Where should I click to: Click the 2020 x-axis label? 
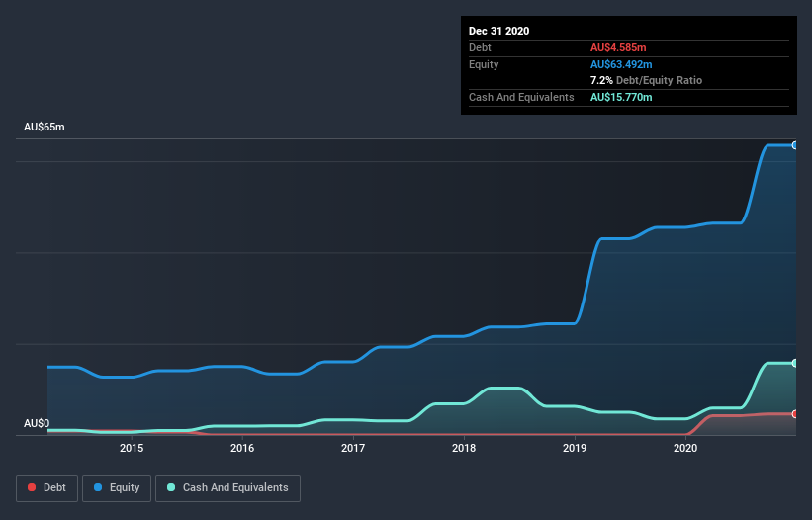pyautogui.click(x=685, y=448)
